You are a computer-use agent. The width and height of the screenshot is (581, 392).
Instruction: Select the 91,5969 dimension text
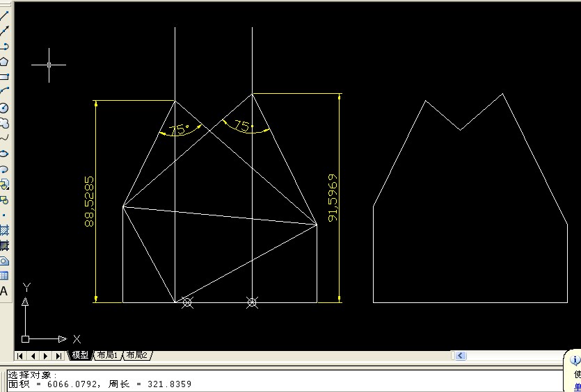tap(333, 197)
